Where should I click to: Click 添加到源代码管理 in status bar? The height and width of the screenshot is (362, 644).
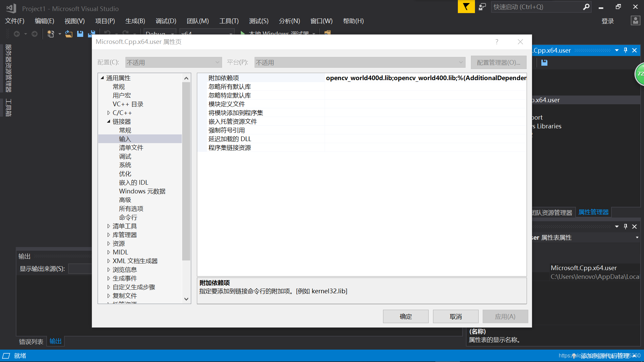point(605,356)
